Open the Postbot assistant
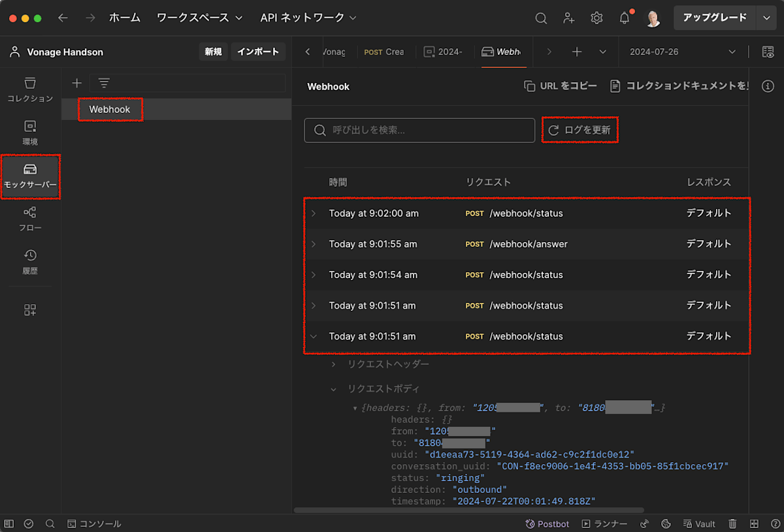784x532 pixels. click(547, 524)
